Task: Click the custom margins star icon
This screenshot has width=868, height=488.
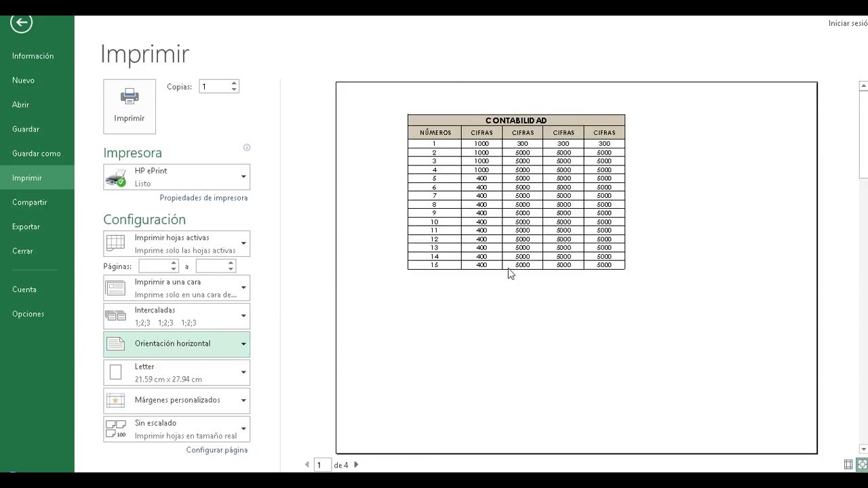Action: point(116,401)
